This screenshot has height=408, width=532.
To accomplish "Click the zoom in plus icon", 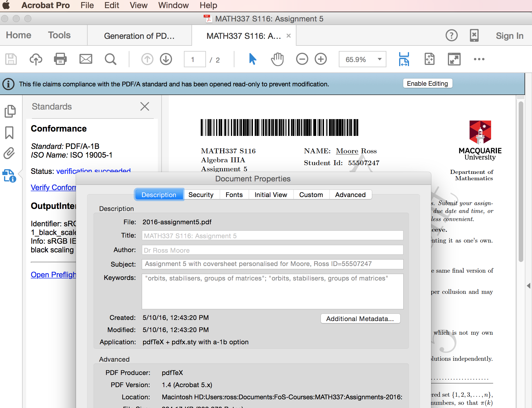I will click(x=321, y=59).
